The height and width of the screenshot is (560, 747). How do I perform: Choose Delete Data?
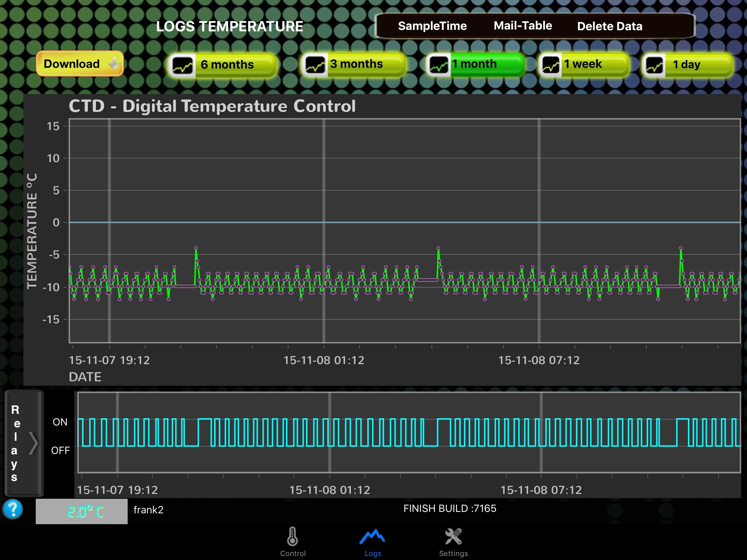pyautogui.click(x=609, y=26)
